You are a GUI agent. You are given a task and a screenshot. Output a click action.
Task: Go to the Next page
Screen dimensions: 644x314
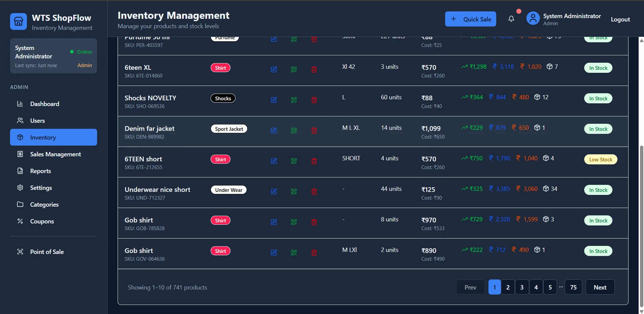coord(600,287)
